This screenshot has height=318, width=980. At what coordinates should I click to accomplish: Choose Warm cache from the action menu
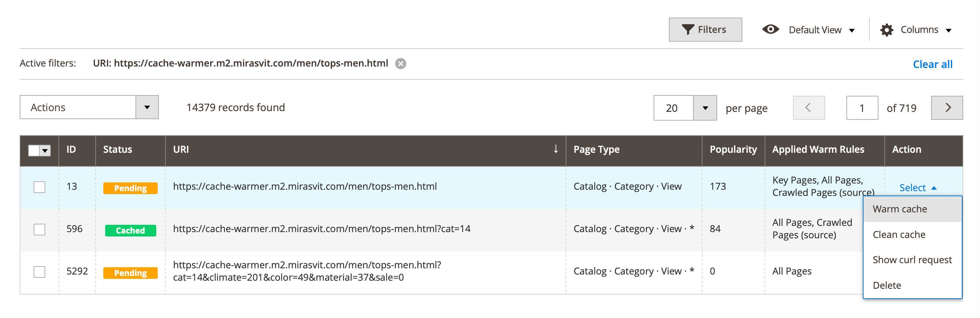point(912,209)
